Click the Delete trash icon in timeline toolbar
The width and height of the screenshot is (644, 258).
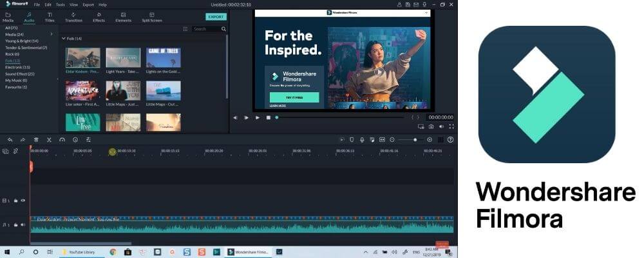36,139
